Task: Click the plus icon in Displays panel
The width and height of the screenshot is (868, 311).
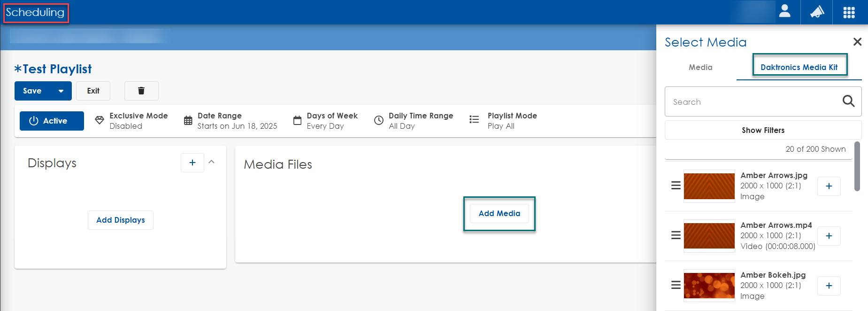Action: tap(192, 163)
